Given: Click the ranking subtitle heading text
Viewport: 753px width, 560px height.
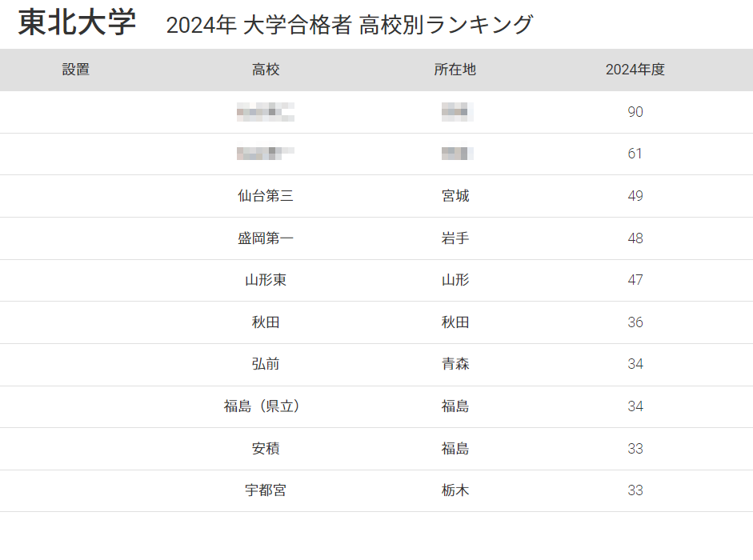Looking at the screenshot, I should coord(349,25).
